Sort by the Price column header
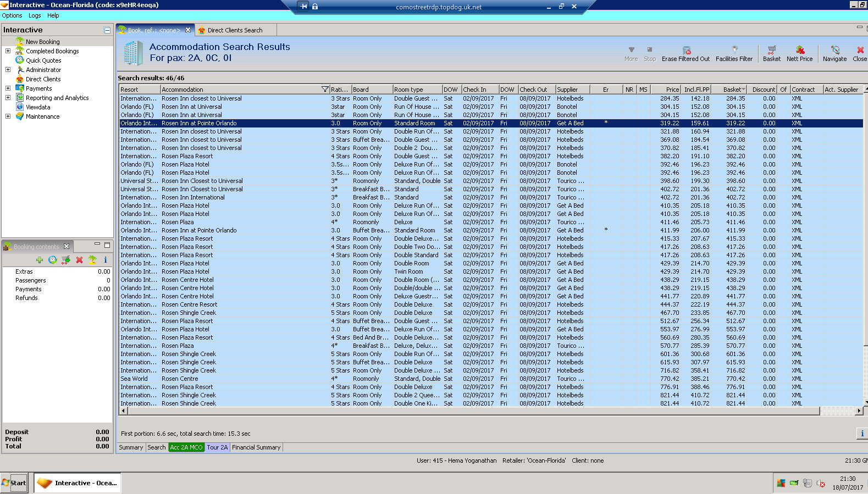 pyautogui.click(x=666, y=90)
